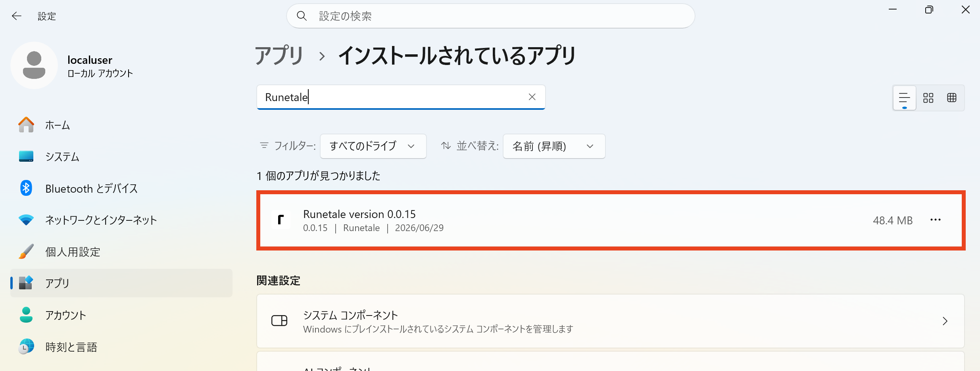This screenshot has width=980, height=371.
Task: Open システム コンポーネント settings
Action: pyautogui.click(x=610, y=321)
